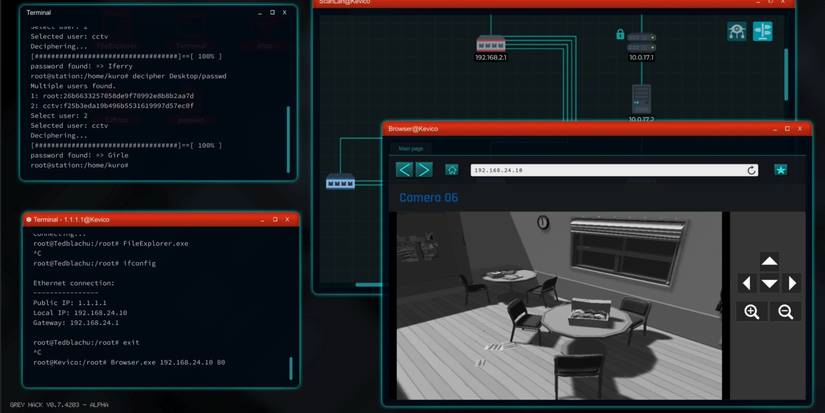Click the top Terminal window scrollbar
825x413 pixels.
[288, 139]
